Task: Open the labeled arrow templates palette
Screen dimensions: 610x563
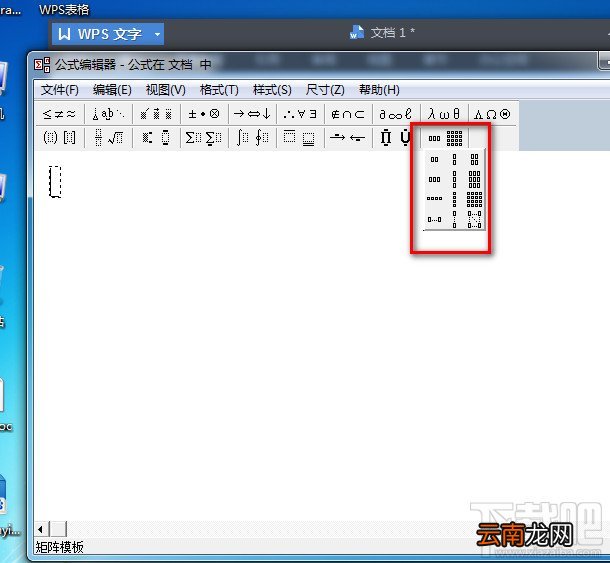Action: click(x=348, y=137)
